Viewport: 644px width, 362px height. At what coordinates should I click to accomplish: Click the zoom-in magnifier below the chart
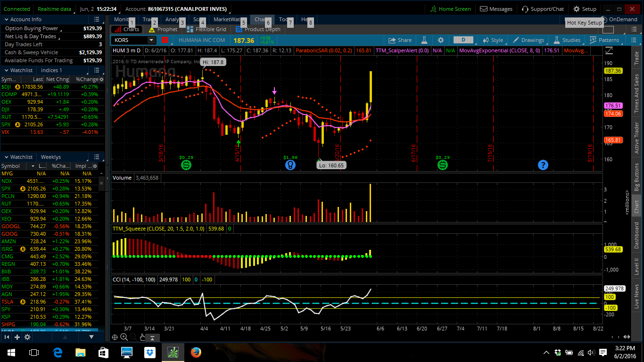coord(124,337)
